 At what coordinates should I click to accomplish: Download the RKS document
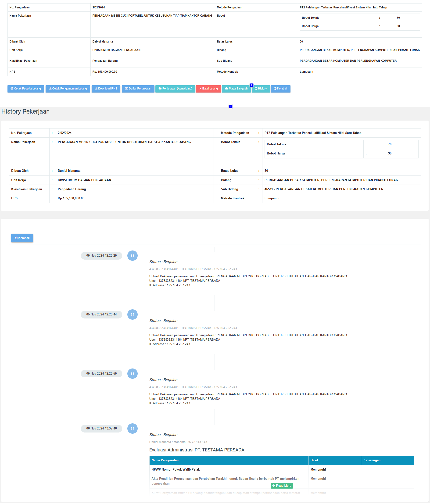pyautogui.click(x=106, y=89)
